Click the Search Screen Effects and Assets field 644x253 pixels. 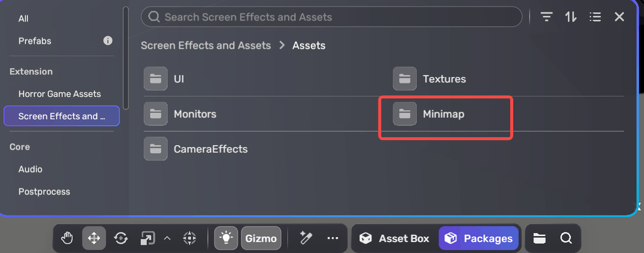[332, 17]
